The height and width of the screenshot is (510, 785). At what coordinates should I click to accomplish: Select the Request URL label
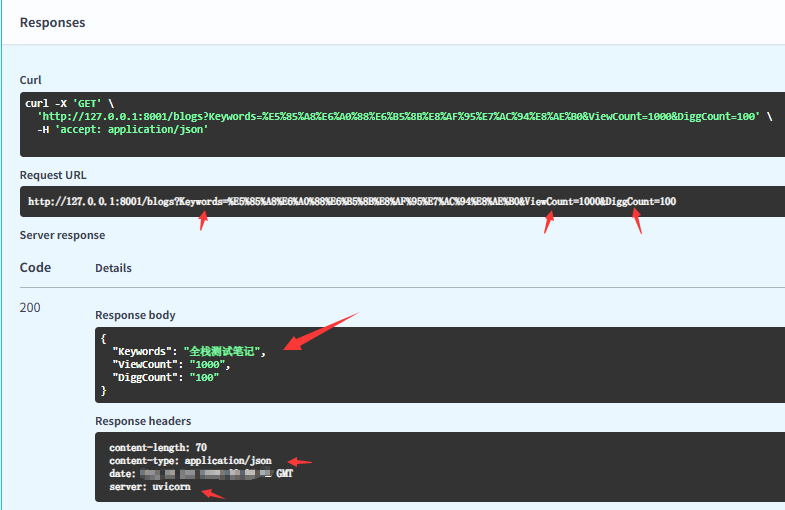tap(53, 175)
